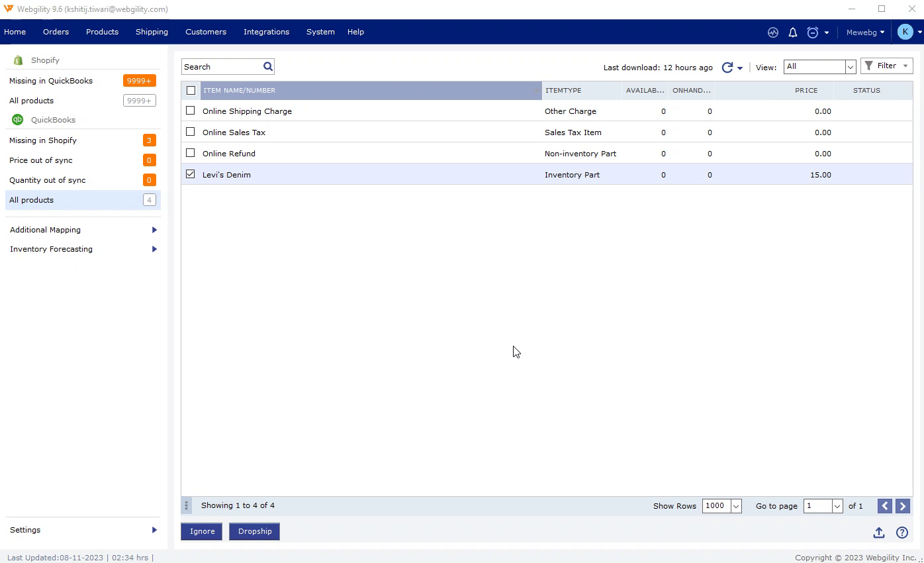Open the Mewebg store dropdown
Image resolution: width=924 pixels, height=563 pixels.
click(x=865, y=32)
